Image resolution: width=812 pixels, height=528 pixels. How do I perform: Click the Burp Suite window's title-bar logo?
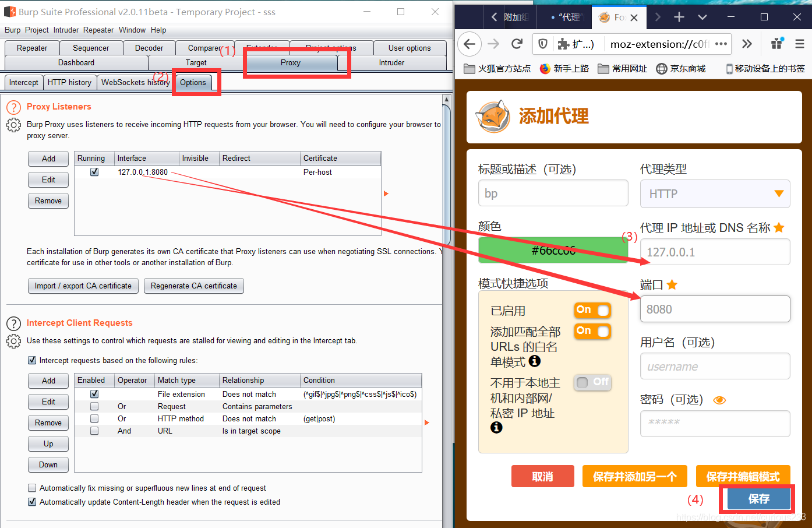pyautogui.click(x=9, y=12)
